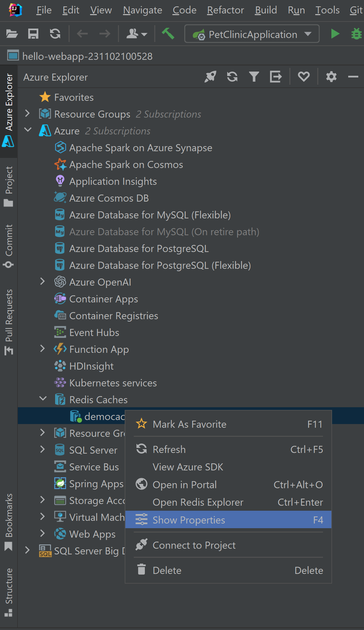Screen dimensions: 364x630
Task: Choose Open in Portal menu entry
Action: [228, 485]
